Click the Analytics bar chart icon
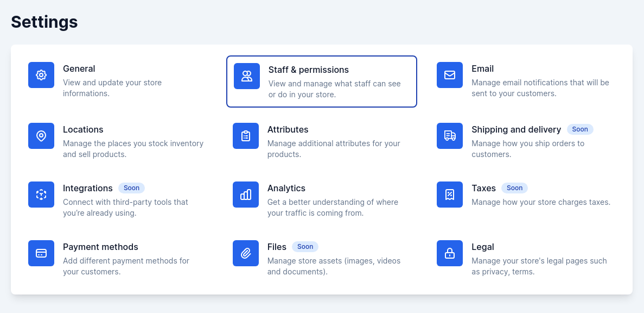Screen dimensions: 644x313 [x=246, y=195]
